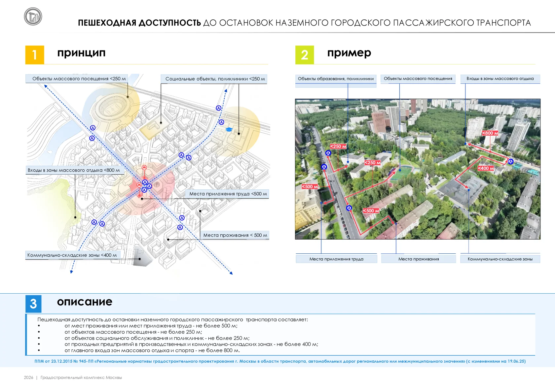Select the "принцип" section heading
Image resolution: width=555 pixels, height=392 pixels.
tap(81, 53)
